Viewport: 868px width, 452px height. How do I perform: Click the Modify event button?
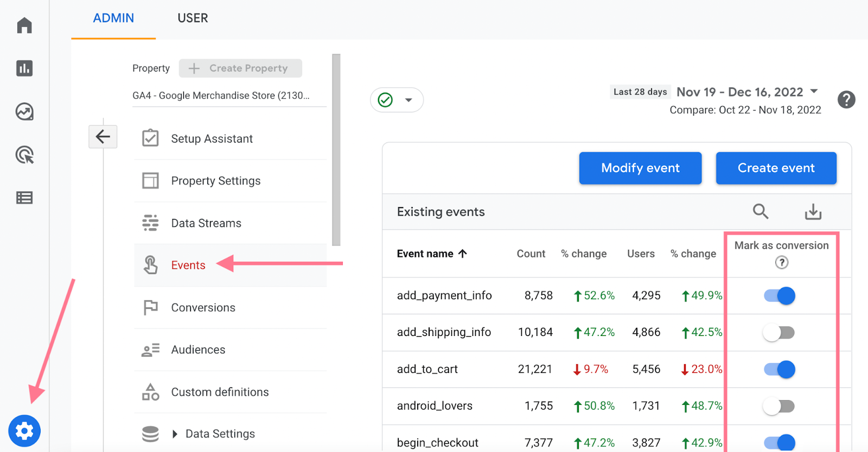pyautogui.click(x=640, y=168)
